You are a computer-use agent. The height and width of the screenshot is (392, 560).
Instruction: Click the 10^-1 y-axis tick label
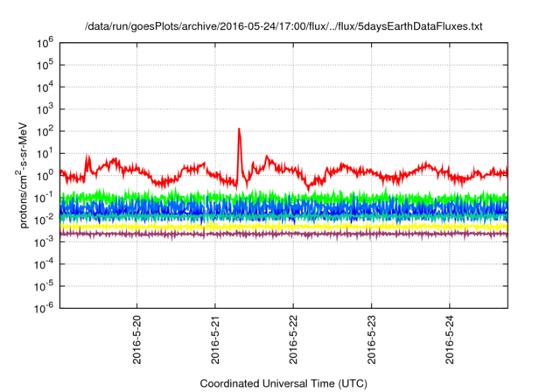click(x=45, y=198)
